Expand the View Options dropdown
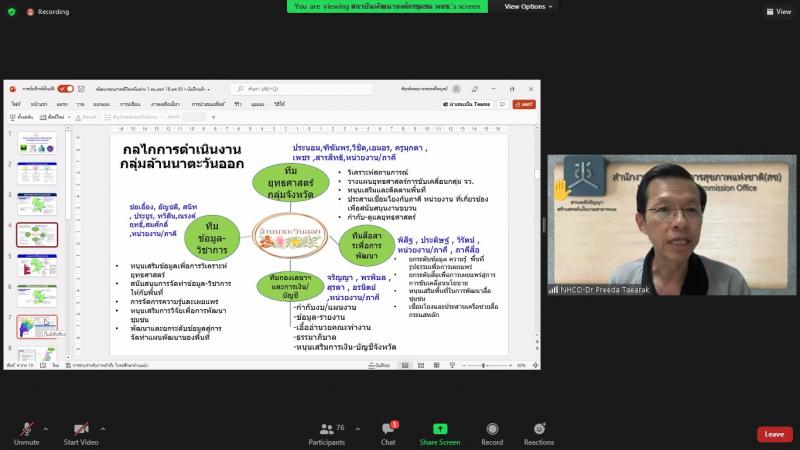The height and width of the screenshot is (450, 800). pos(528,7)
